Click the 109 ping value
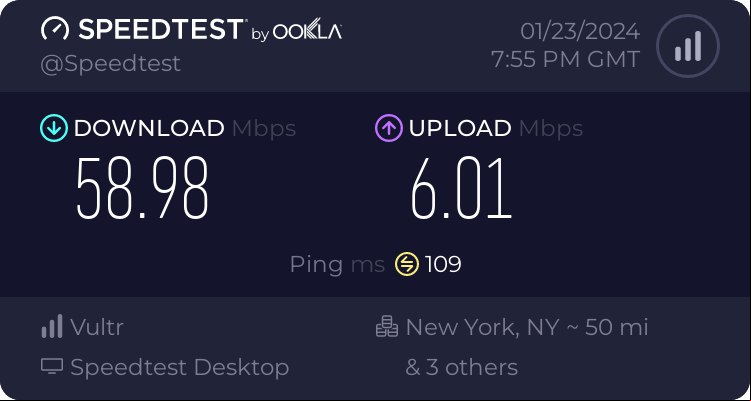Viewport: 751px width, 401px height. (x=443, y=264)
